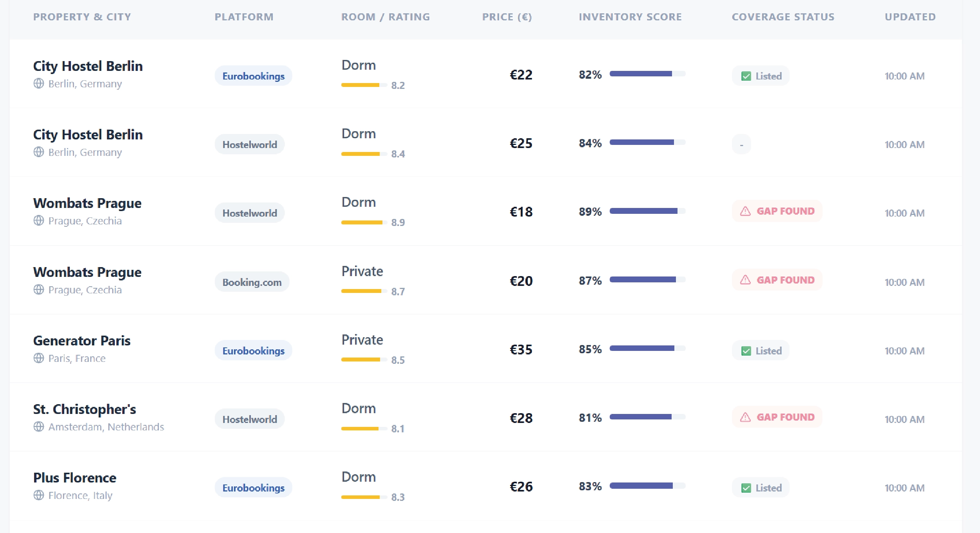
Task: Click Hostelworld tag on St. Christopher's row
Action: click(250, 419)
